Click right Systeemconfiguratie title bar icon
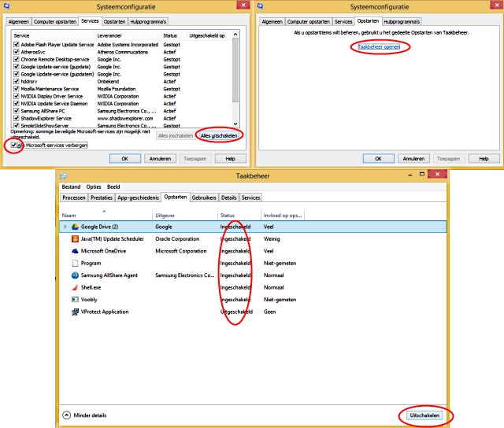The image size is (504, 428). (x=260, y=6)
